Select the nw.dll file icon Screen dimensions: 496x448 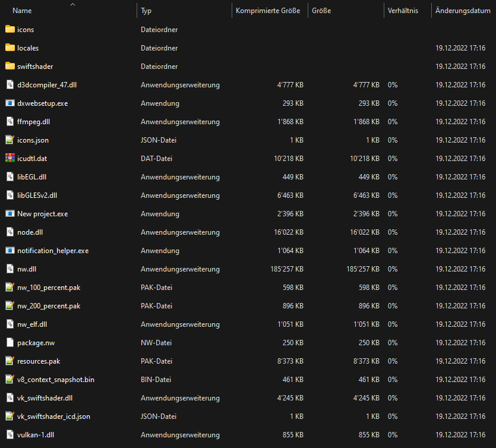pos(10,269)
